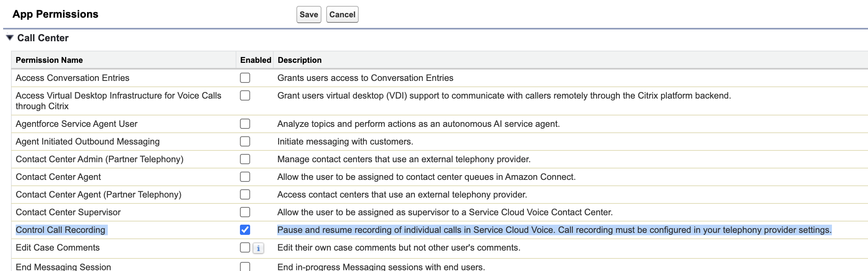This screenshot has width=868, height=271.
Task: Click description 'Grants users access to Conversation Entries'
Action: tap(365, 78)
